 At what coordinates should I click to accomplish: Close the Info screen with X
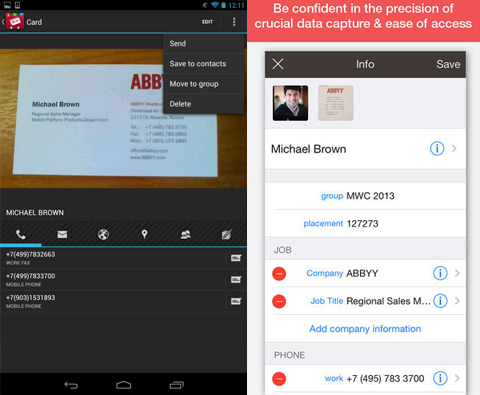click(x=278, y=64)
